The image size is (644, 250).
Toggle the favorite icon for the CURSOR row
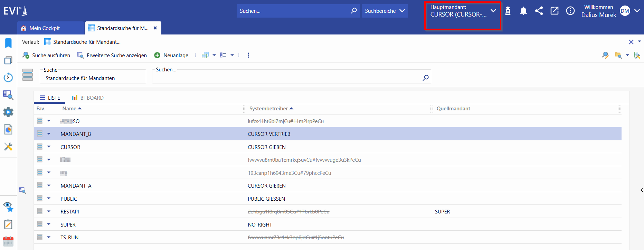pyautogui.click(x=40, y=147)
